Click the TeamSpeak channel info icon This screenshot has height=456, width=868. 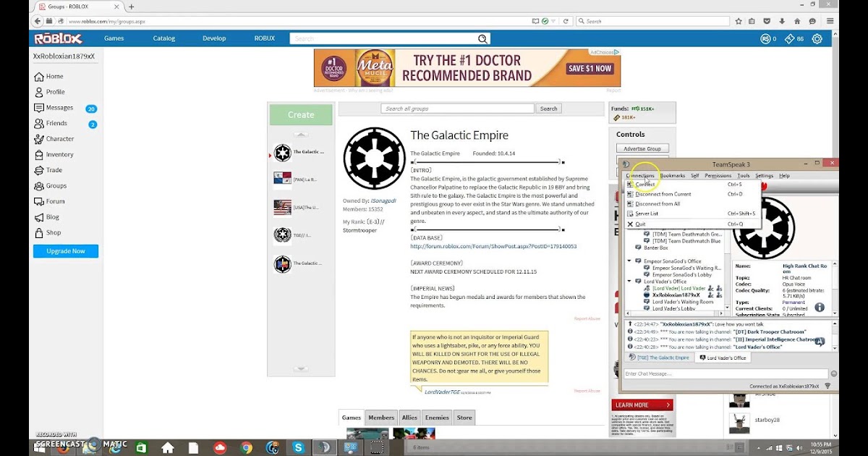point(820,307)
